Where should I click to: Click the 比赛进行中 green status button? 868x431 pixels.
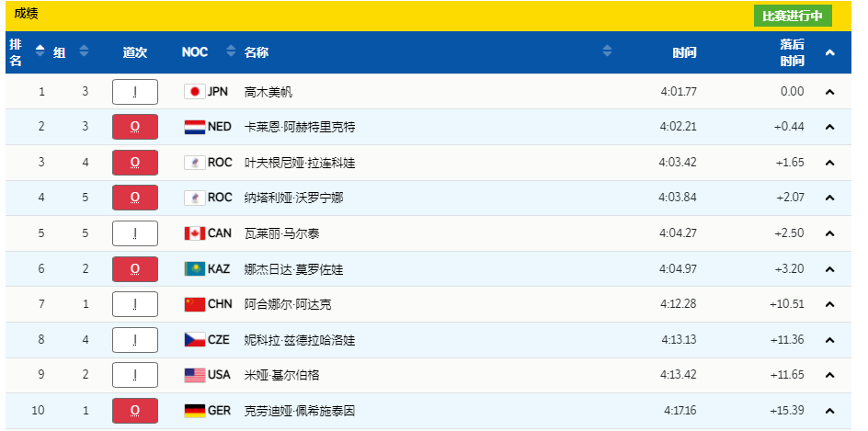(x=792, y=16)
